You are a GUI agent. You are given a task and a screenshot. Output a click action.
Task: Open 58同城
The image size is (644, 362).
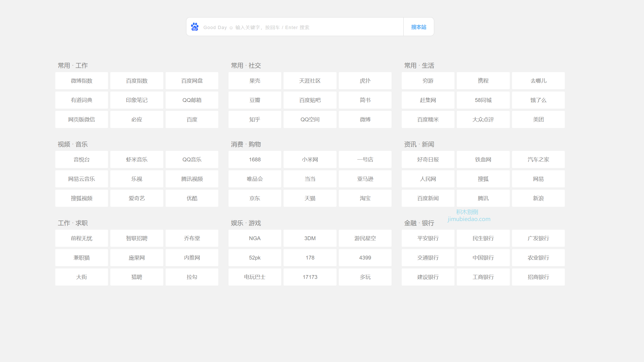pos(483,100)
